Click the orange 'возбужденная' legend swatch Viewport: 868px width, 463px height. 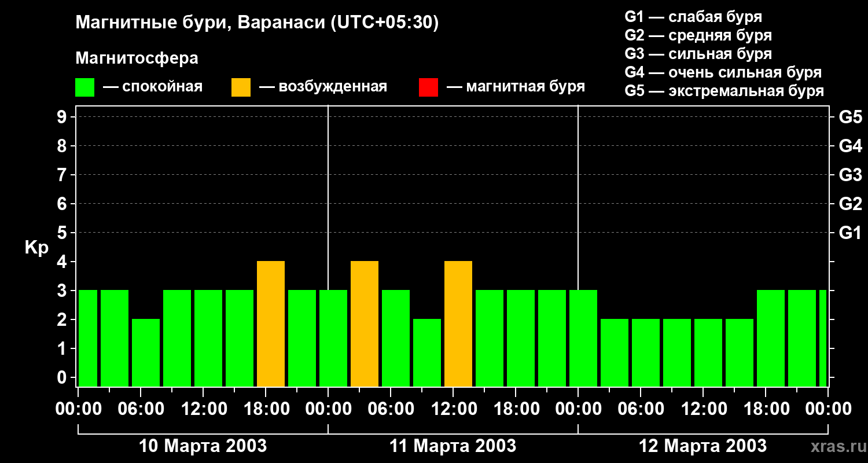[241, 87]
